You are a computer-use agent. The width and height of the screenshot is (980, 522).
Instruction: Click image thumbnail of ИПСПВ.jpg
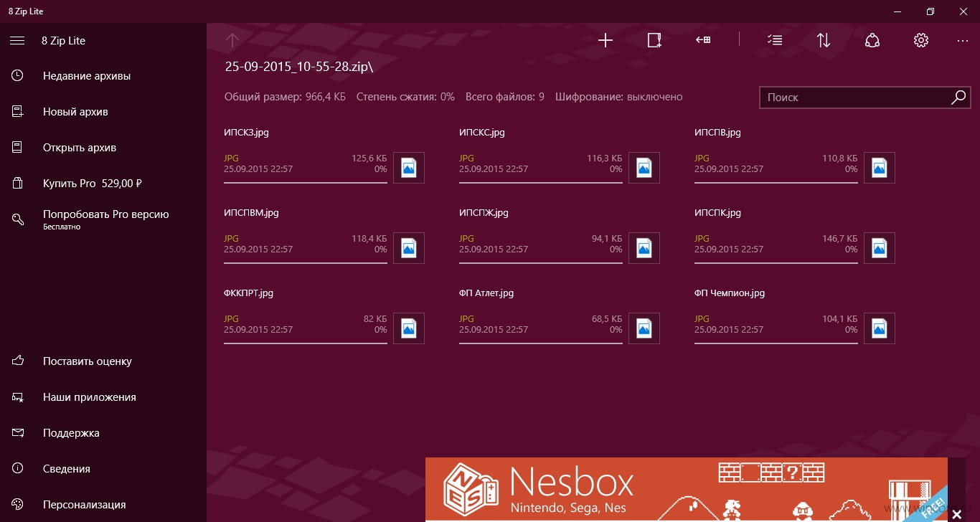880,168
